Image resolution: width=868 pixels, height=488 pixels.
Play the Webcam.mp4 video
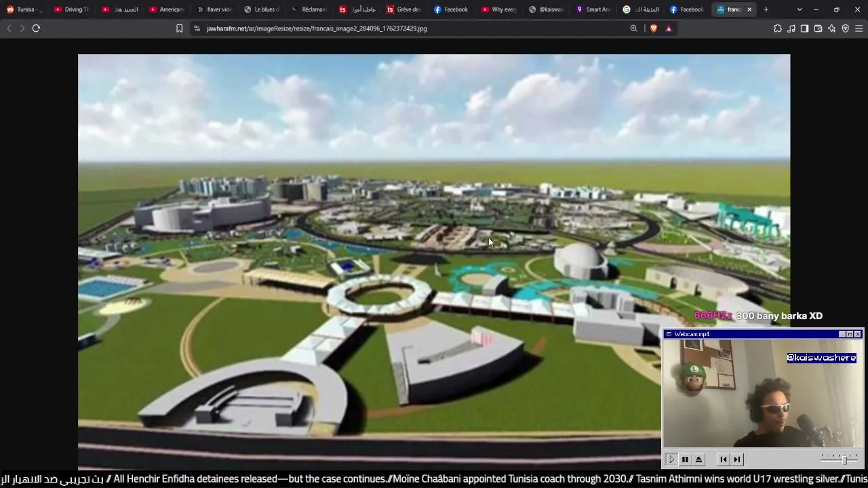[x=671, y=460]
